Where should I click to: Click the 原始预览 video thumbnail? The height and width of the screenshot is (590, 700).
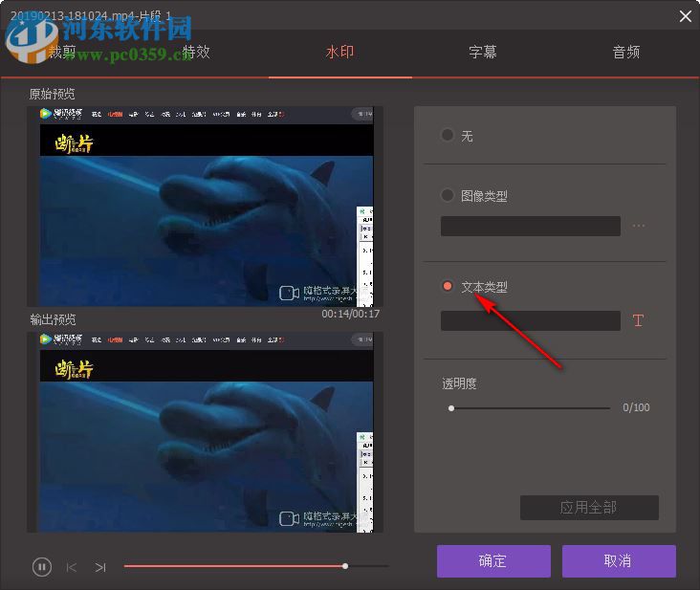pos(206,207)
